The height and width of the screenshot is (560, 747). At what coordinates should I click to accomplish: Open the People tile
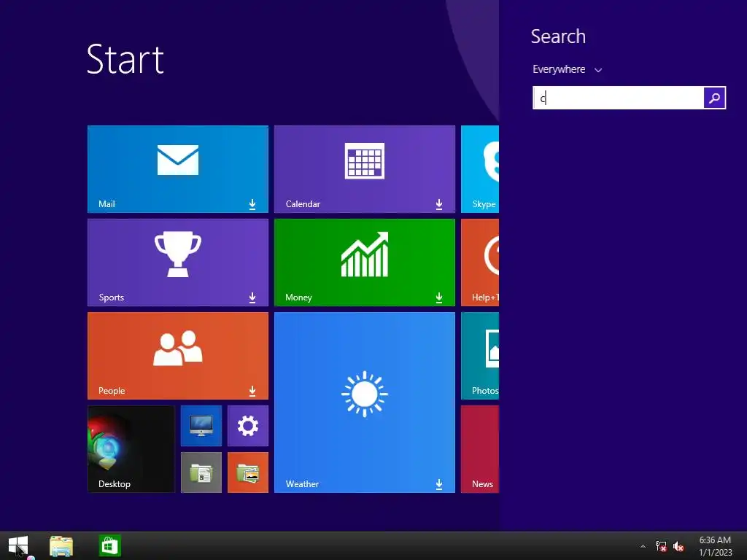click(x=178, y=356)
